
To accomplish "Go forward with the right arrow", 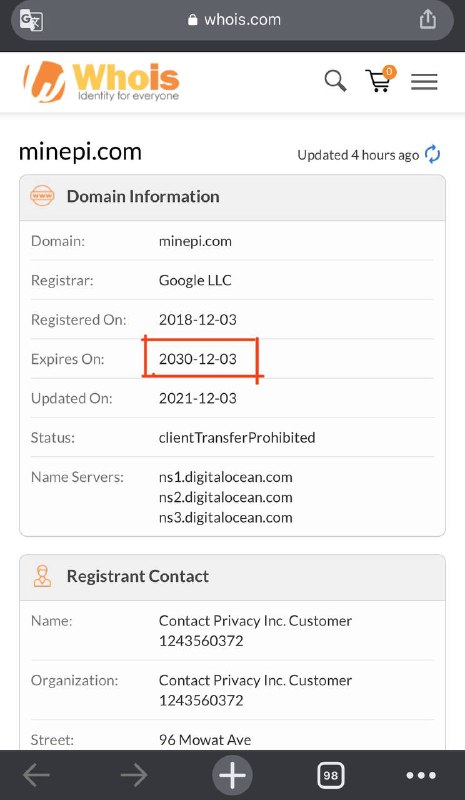I will (134, 776).
